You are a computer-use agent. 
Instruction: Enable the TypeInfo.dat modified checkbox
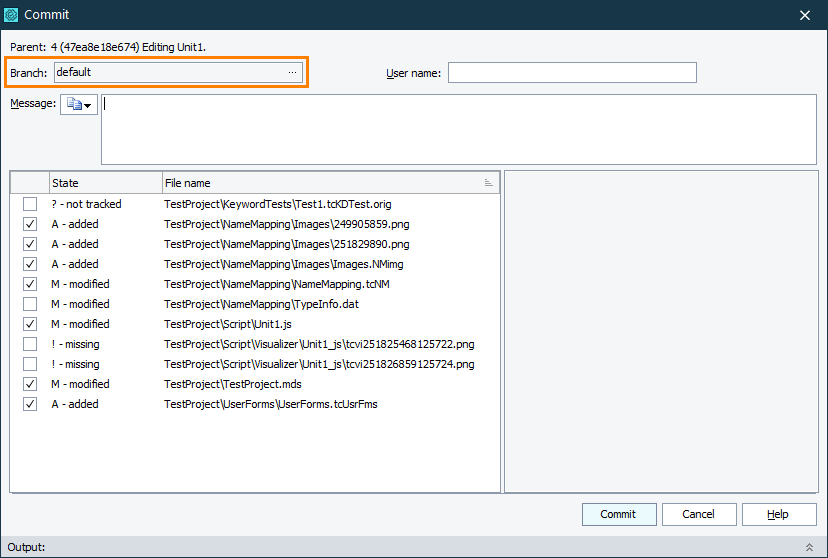click(30, 304)
